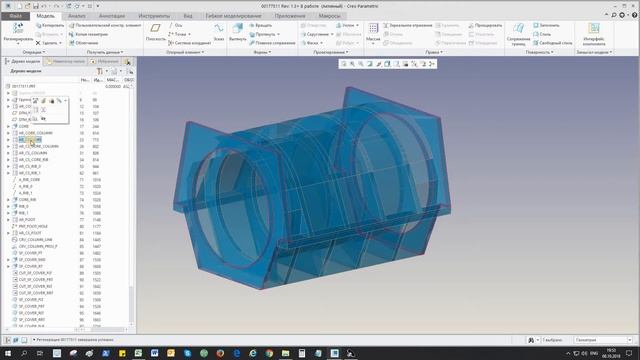Expand the SF_COVER_NRE tree node
640x360 pixels.
(8, 260)
